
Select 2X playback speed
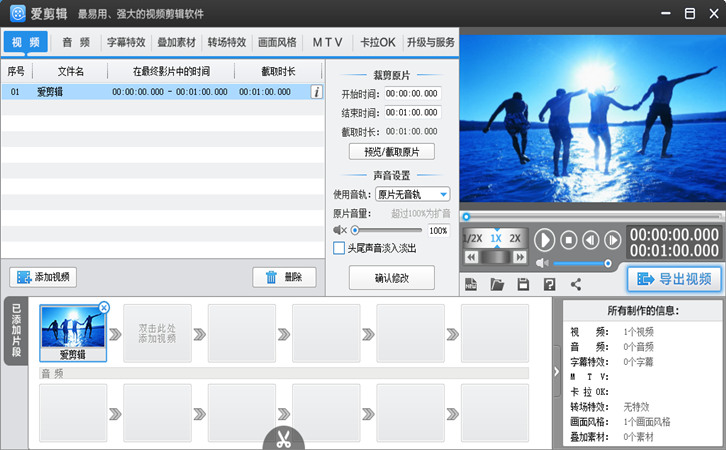[515, 238]
